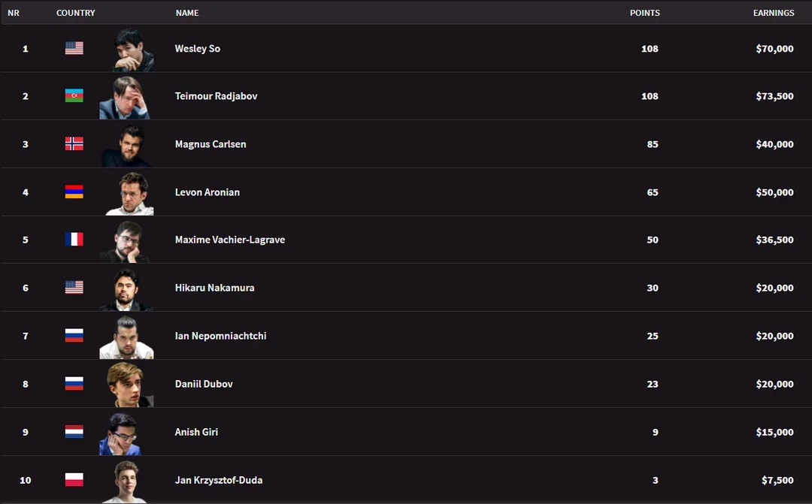Click Anish Giri's $15,000 earnings value
This screenshot has height=504, width=812.
point(774,432)
